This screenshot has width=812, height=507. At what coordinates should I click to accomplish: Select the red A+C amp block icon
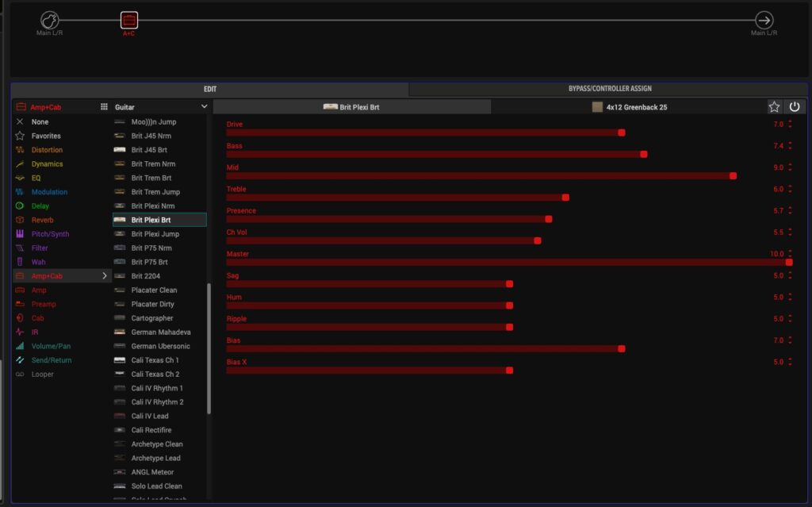(x=128, y=20)
